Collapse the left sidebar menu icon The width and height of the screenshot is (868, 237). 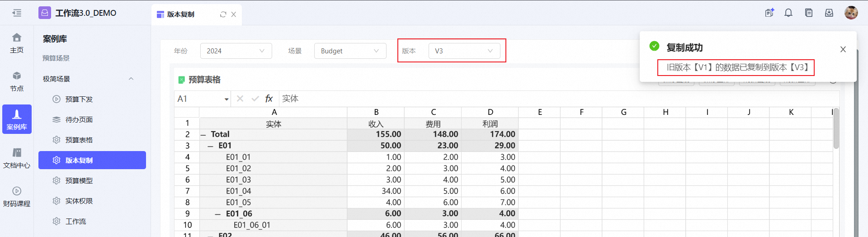(17, 13)
